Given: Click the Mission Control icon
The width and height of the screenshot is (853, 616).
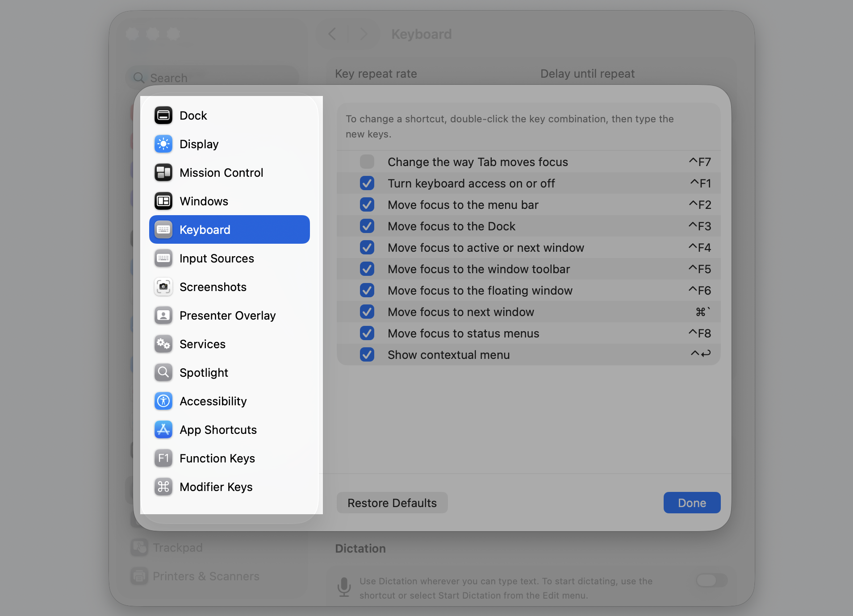Looking at the screenshot, I should coord(163,173).
